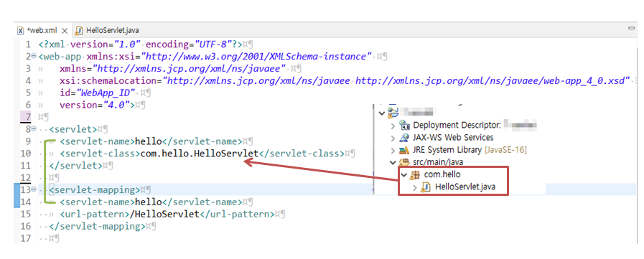644x259 pixels.
Task: Collapse the src/main/java folder
Action: click(393, 162)
